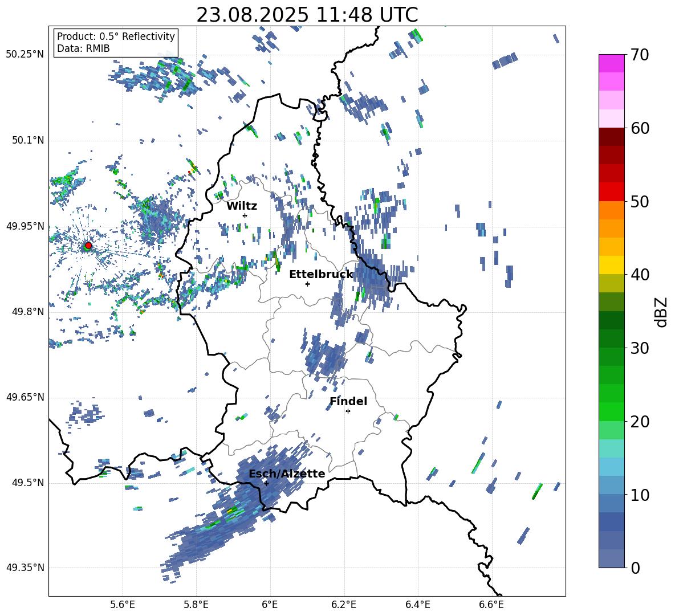
Task: Click the 49.8°N latitude tick label
Action: [28, 312]
